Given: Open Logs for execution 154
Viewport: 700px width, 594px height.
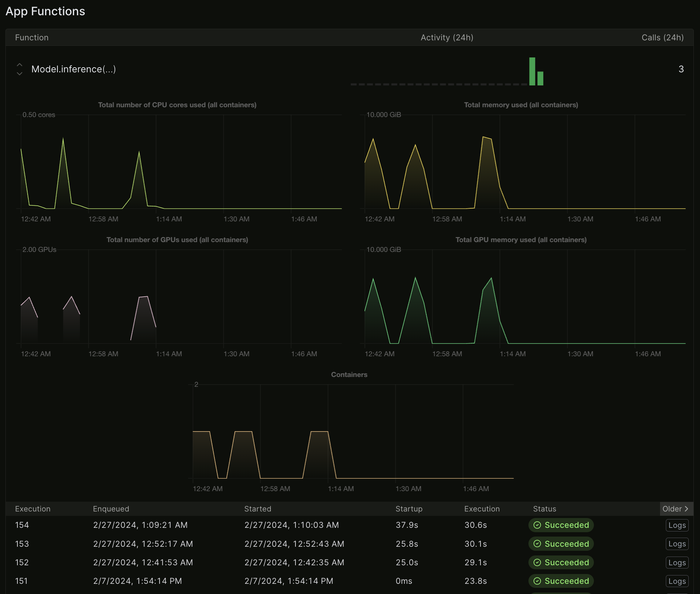Looking at the screenshot, I should tap(677, 525).
